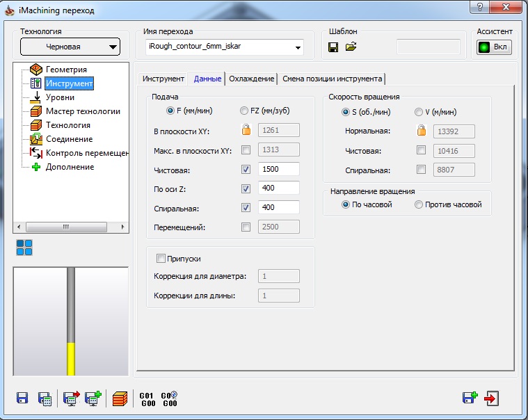Screen dimensions: 528x420
Task: Click the Чистовая feed field with 1500
Action: 279,169
